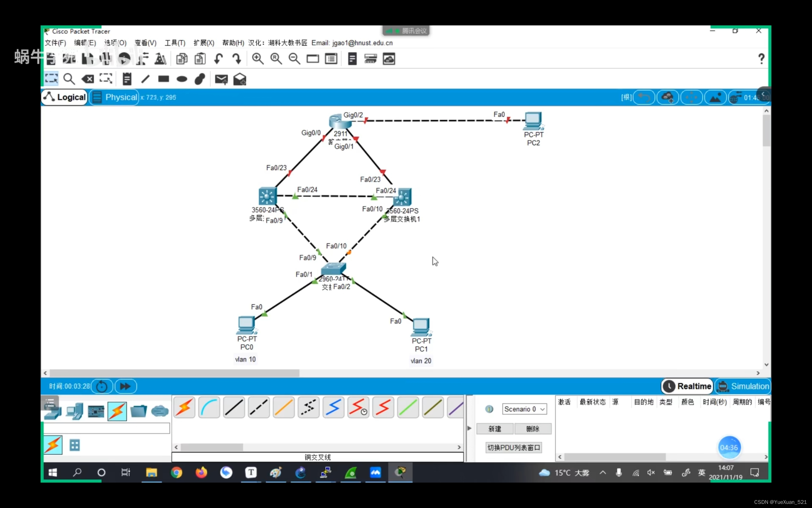Screen dimensions: 812x508
Task: Select the Place Note tool
Action: tap(127, 79)
